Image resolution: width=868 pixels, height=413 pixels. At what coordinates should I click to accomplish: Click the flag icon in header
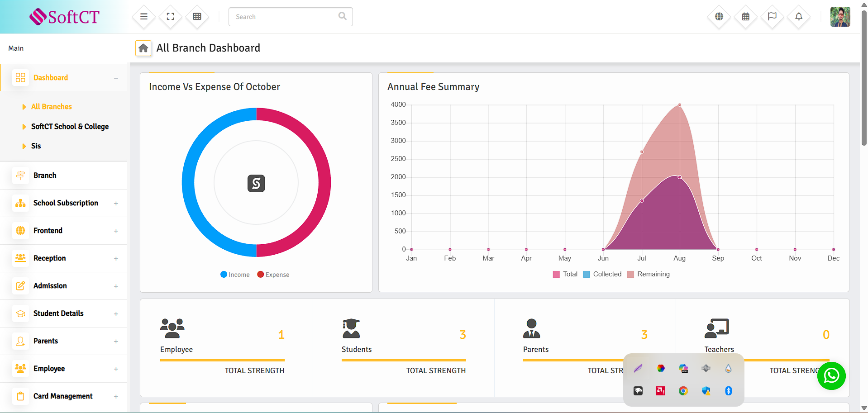pyautogui.click(x=772, y=17)
